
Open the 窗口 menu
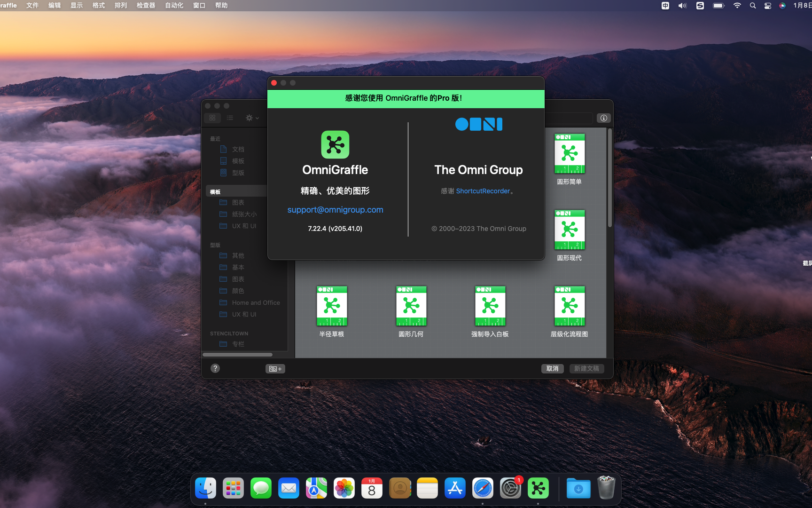[199, 6]
